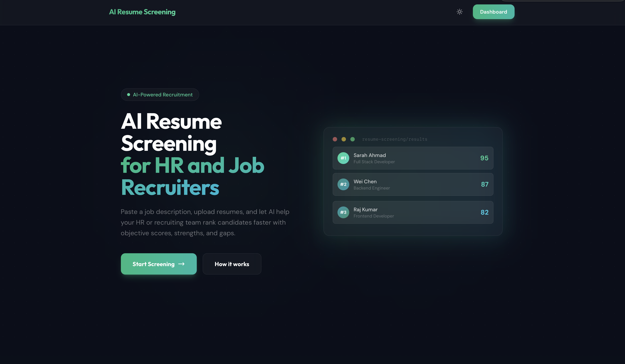Image resolution: width=625 pixels, height=364 pixels.
Task: Select the #1 rank badge
Action: tap(343, 158)
